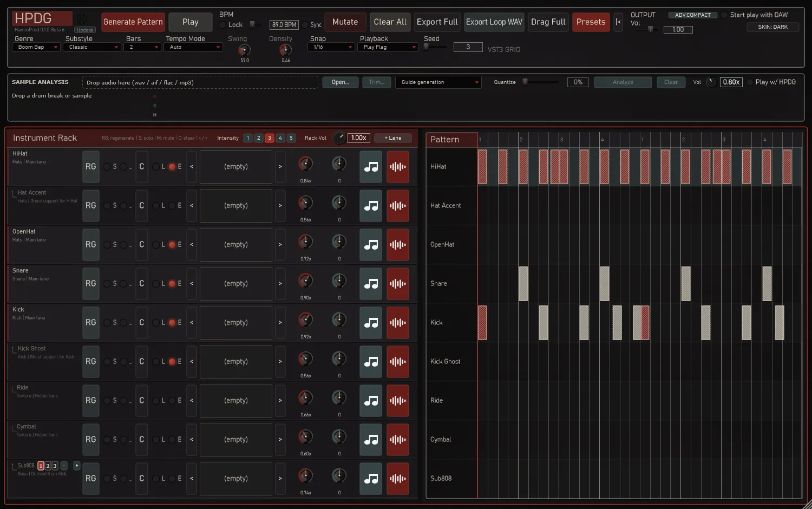Image resolution: width=812 pixels, height=509 pixels.
Task: Click the 89.0 BPM value field
Action: 284,25
